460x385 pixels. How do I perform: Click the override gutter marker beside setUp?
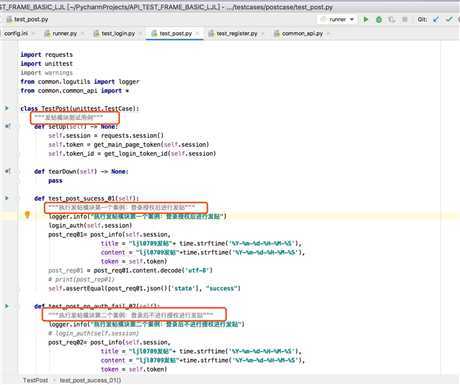coord(8,126)
